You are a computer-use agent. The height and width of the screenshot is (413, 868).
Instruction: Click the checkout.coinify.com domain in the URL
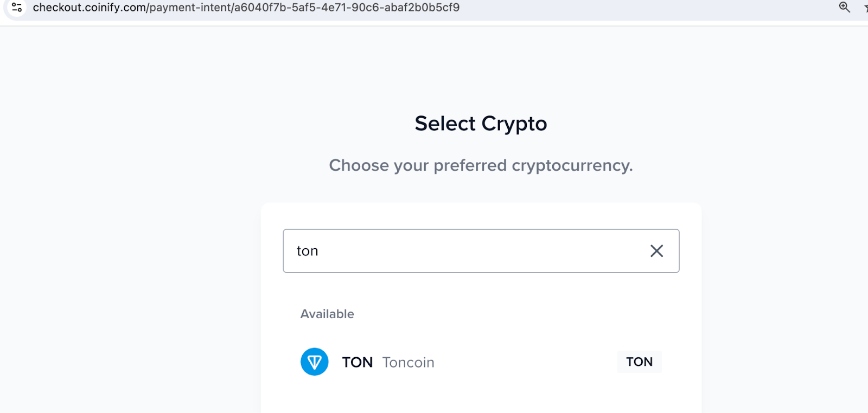[x=89, y=8]
